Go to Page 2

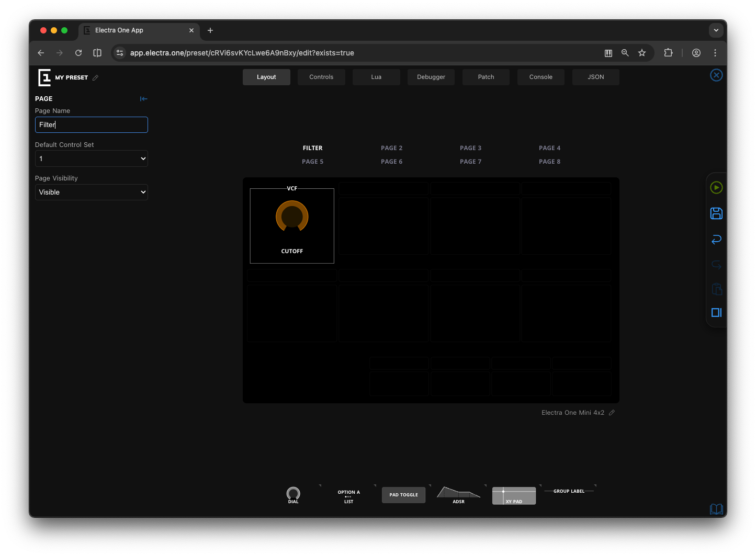pos(391,148)
